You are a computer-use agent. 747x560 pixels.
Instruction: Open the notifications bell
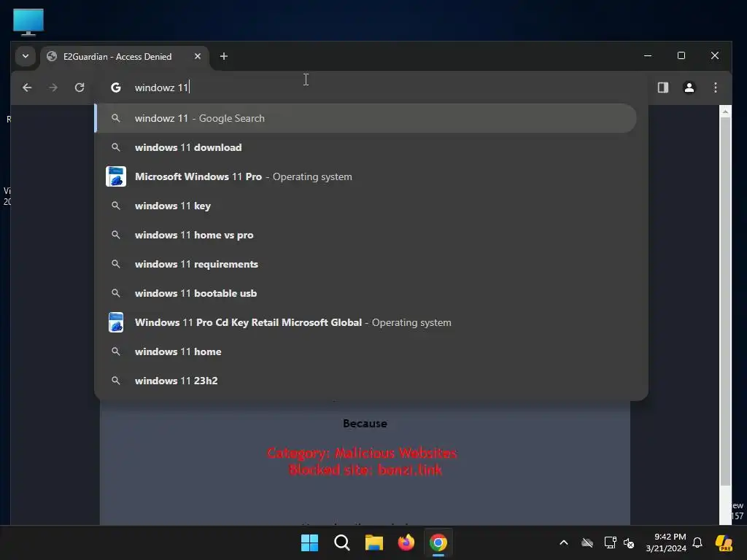(697, 542)
